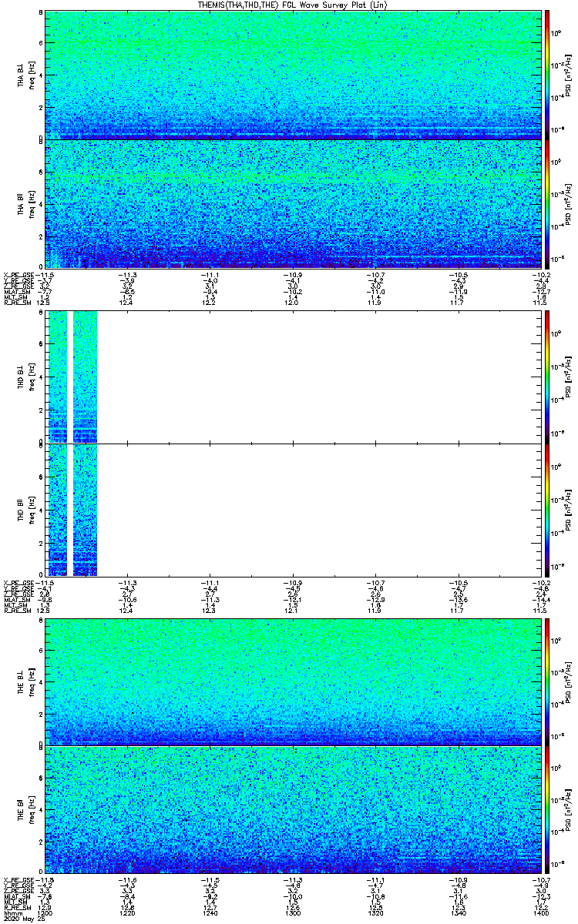Select the THA B-parallel spectrogram panel
Image resolution: width=578 pixels, height=924 pixels.
tap(293, 204)
